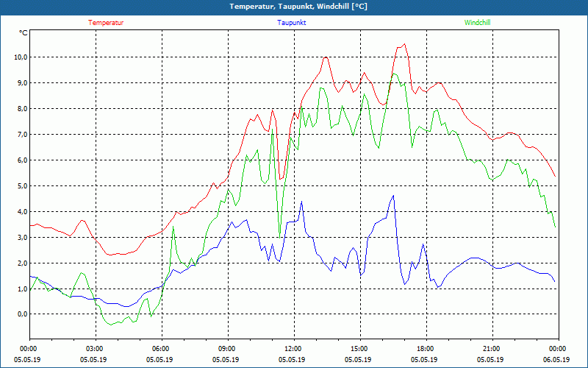This screenshot has width=588, height=368.
Task: Click the 0,0 y-axis value
Action: [x=22, y=314]
